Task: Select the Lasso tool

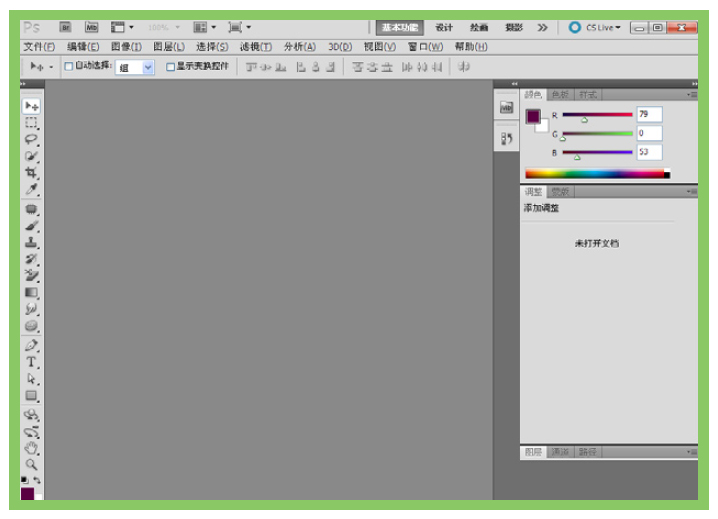Action: point(31,139)
